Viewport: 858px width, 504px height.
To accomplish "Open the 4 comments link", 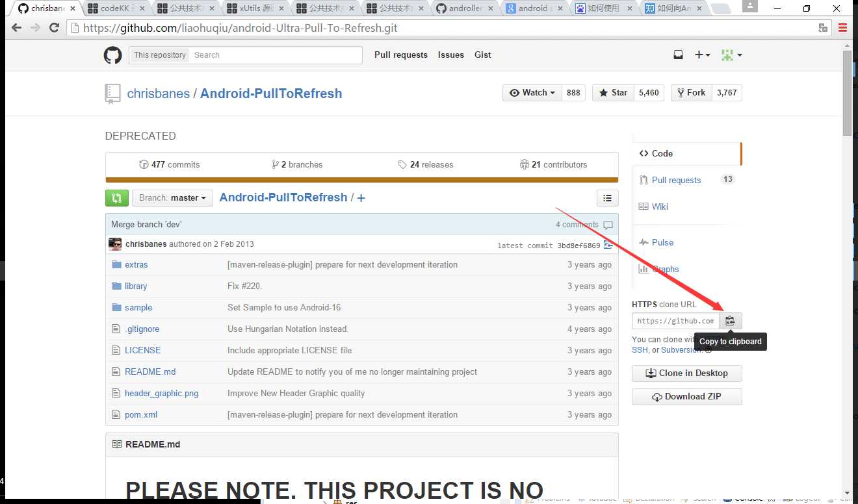I will point(584,225).
